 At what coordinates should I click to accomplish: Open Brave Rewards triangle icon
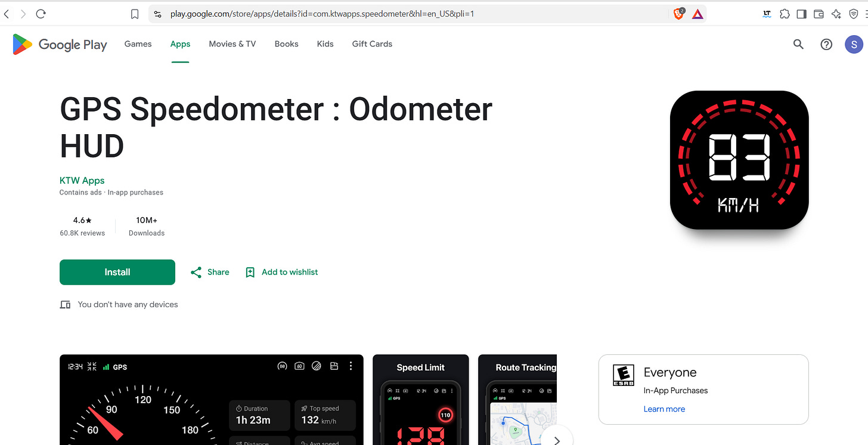coord(697,14)
